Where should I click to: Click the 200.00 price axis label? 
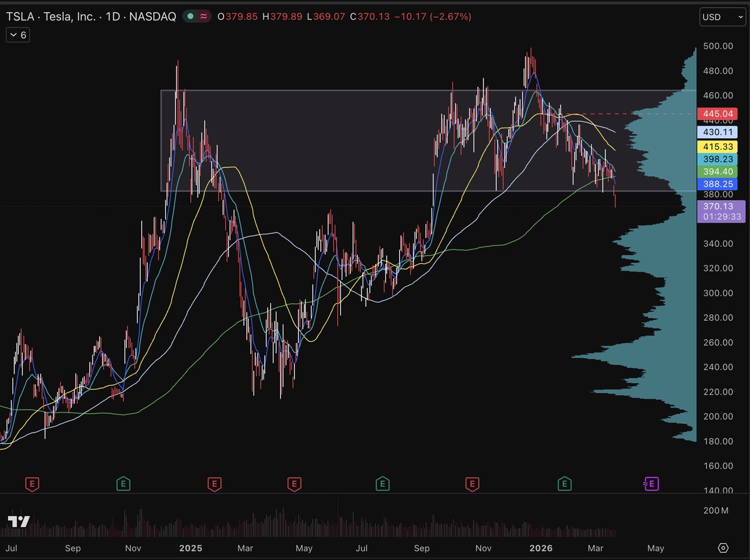(718, 416)
